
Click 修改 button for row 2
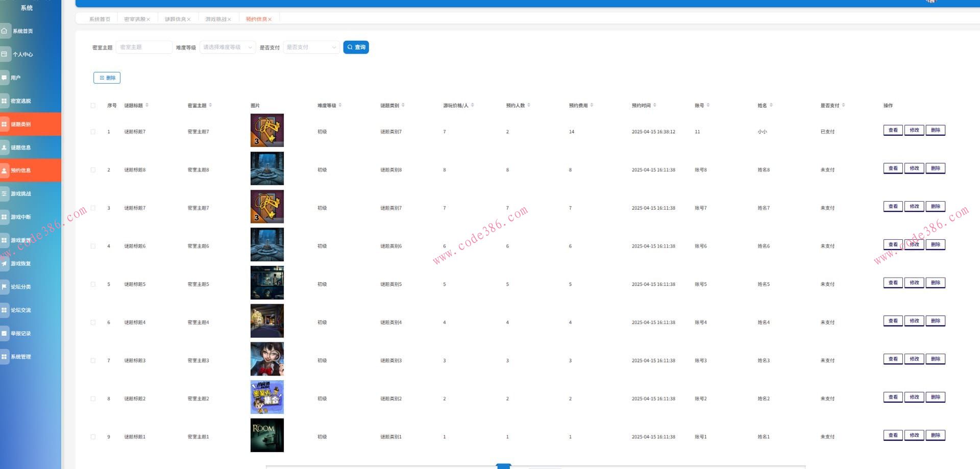[x=914, y=168]
